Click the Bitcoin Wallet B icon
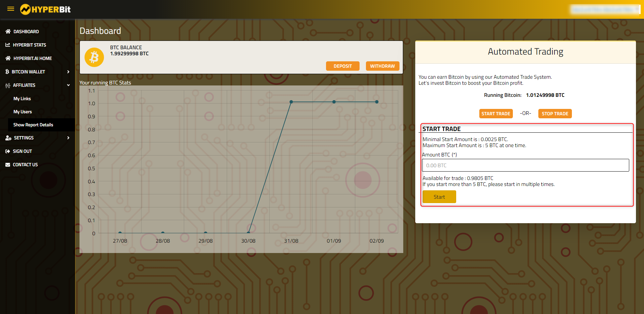The image size is (644, 314). 7,72
